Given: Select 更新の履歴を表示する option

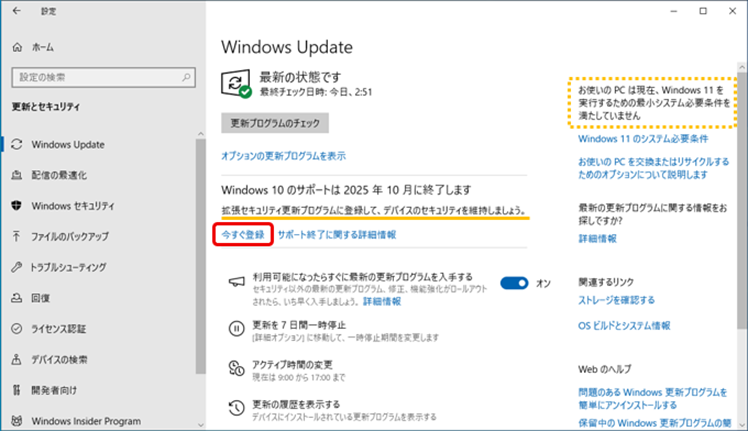Looking at the screenshot, I should click(296, 404).
